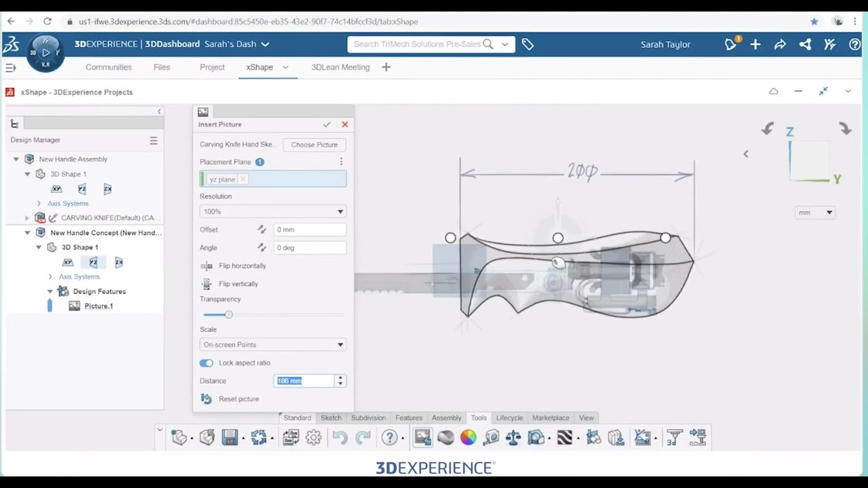Open the Resolution 100% dropdown
This screenshot has width=868, height=488.
pos(273,211)
